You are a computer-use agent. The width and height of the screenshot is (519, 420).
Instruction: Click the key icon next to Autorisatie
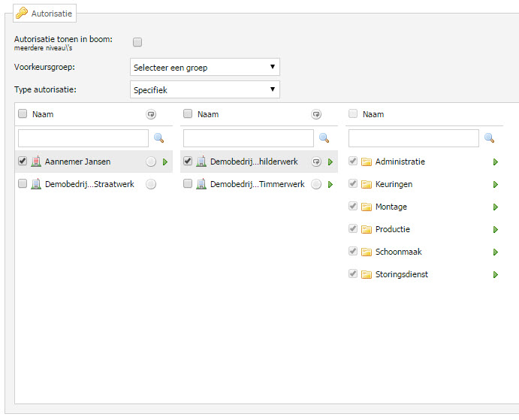[x=22, y=14]
